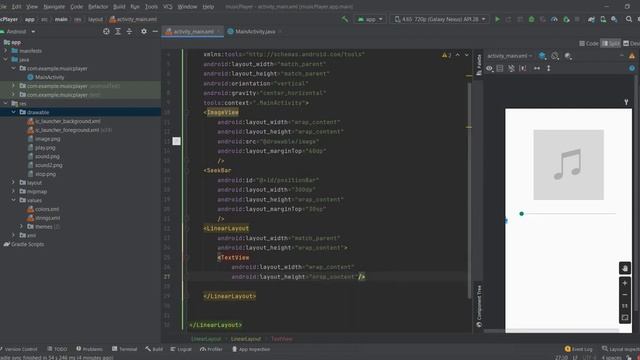
Task: Open the Profiler tool window
Action: [x=211, y=349]
